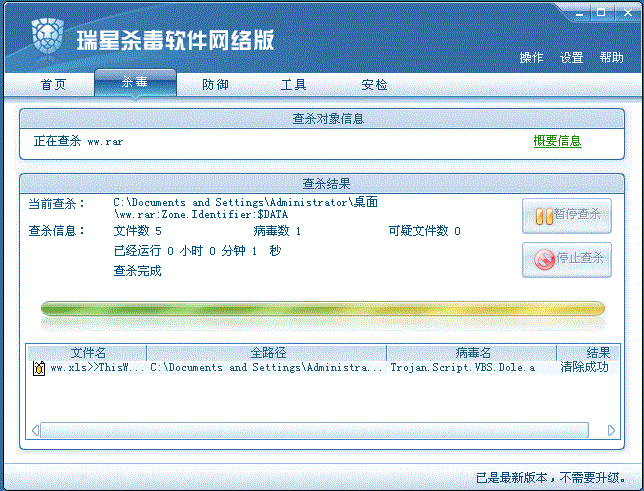Click the elapsed time text 已经运行
This screenshot has width=644, height=491.
[x=197, y=251]
